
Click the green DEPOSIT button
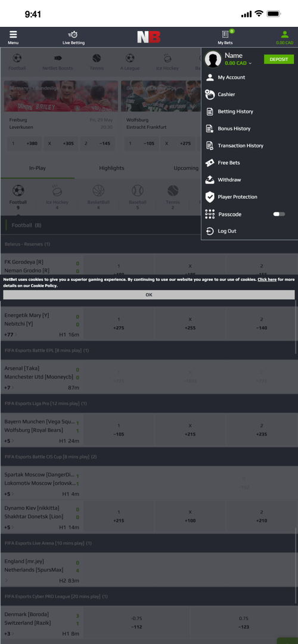click(x=279, y=60)
